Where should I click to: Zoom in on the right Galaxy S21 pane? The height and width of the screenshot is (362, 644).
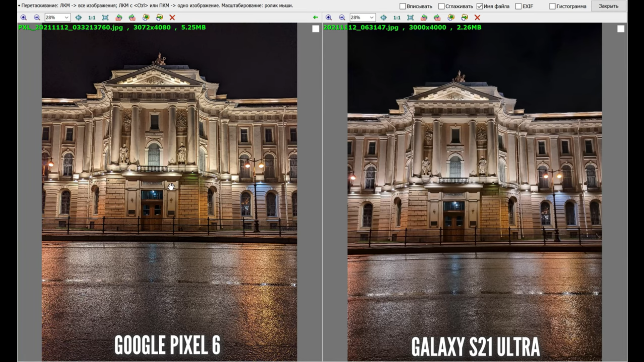329,17
